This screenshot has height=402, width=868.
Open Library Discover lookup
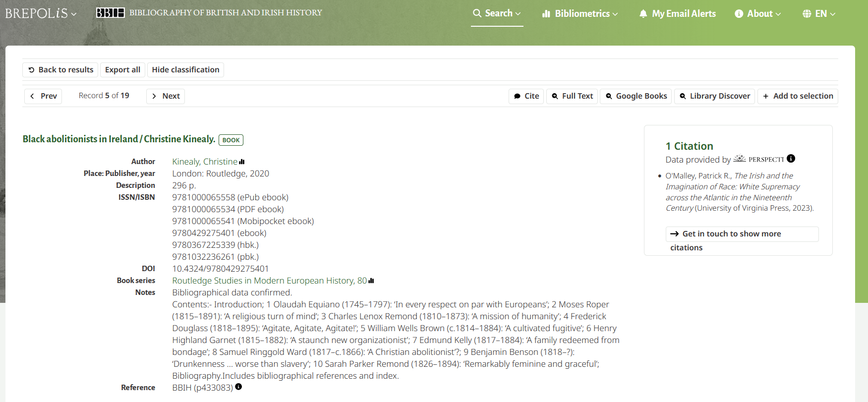tap(714, 96)
